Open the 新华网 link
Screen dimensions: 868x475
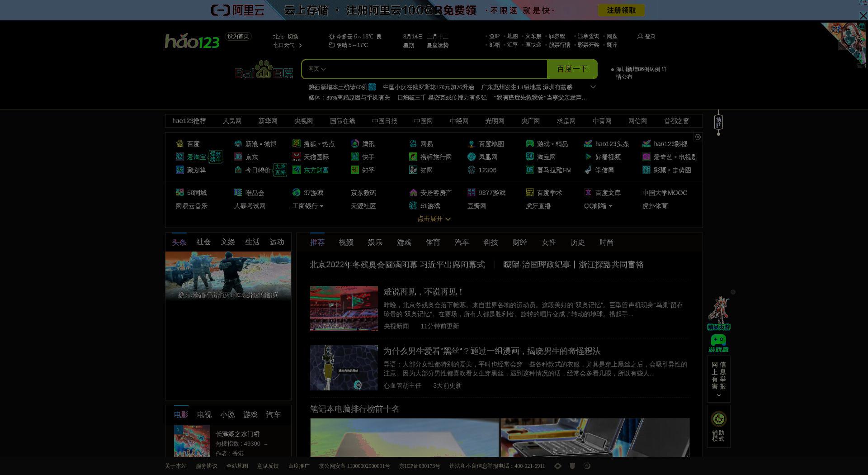point(268,121)
